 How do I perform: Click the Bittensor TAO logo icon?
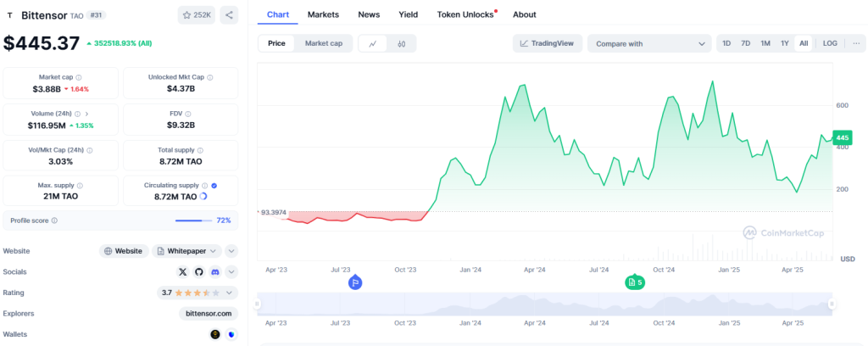pos(10,15)
